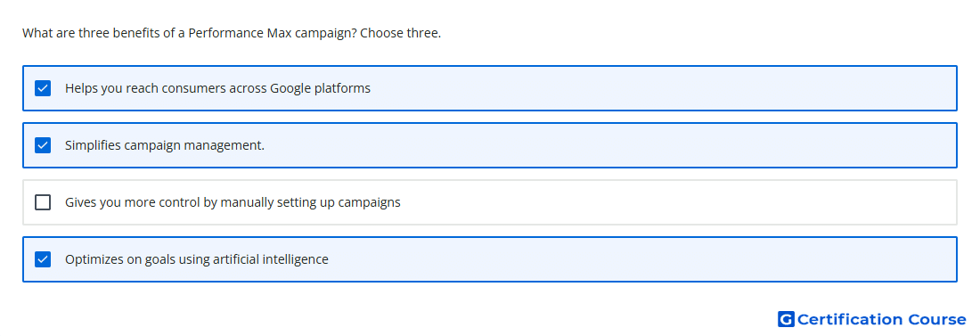The width and height of the screenshot is (980, 336).
Task: Choose the answer text 'Gives you more control by manually setting up campaigns'
Action: coord(233,202)
